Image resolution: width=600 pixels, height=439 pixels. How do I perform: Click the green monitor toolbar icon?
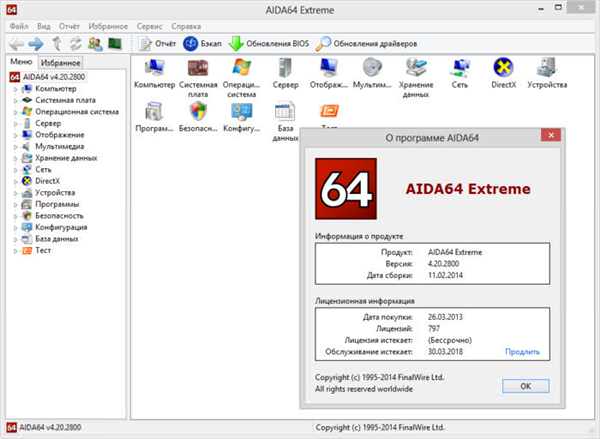115,44
